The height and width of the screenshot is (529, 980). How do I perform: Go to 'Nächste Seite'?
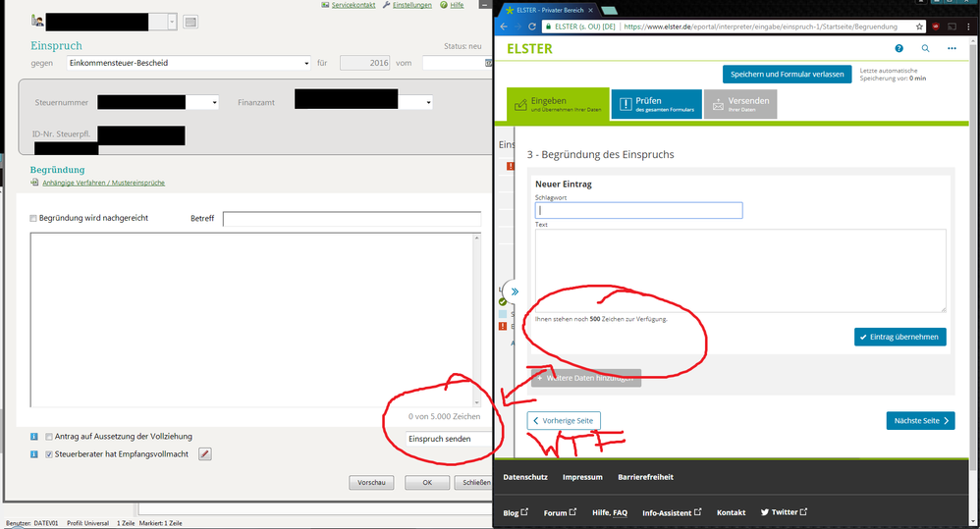(921, 421)
